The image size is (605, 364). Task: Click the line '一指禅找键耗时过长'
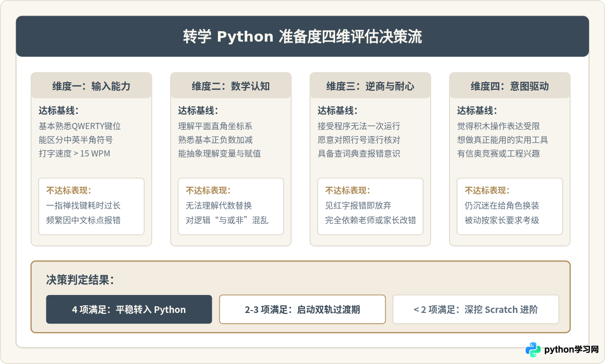(84, 206)
